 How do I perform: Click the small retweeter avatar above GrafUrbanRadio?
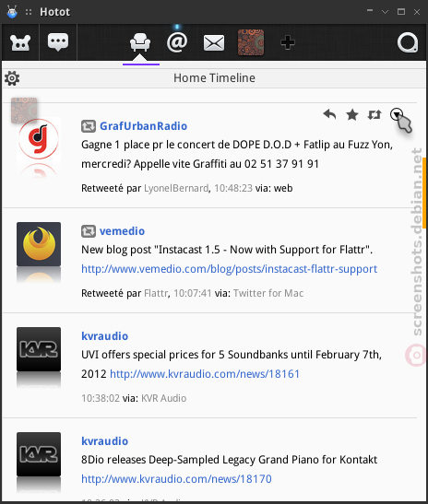pyautogui.click(x=24, y=111)
